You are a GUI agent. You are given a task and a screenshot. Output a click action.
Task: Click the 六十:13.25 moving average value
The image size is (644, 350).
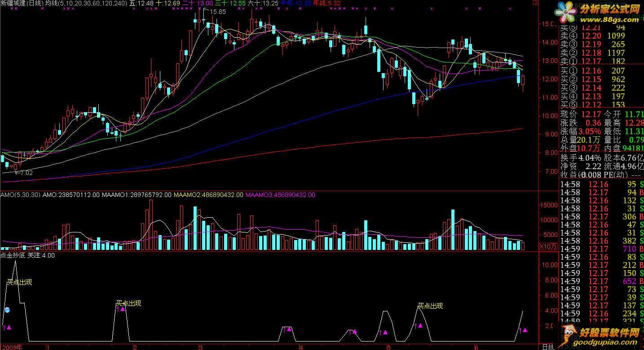(263, 3)
